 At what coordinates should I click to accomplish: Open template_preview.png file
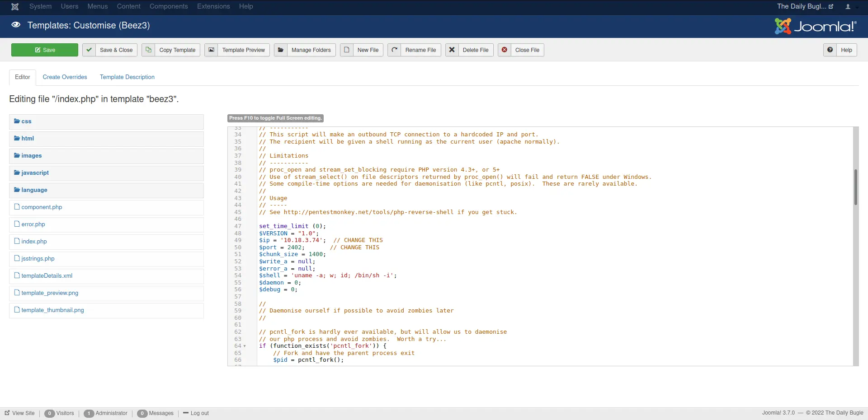click(x=50, y=293)
